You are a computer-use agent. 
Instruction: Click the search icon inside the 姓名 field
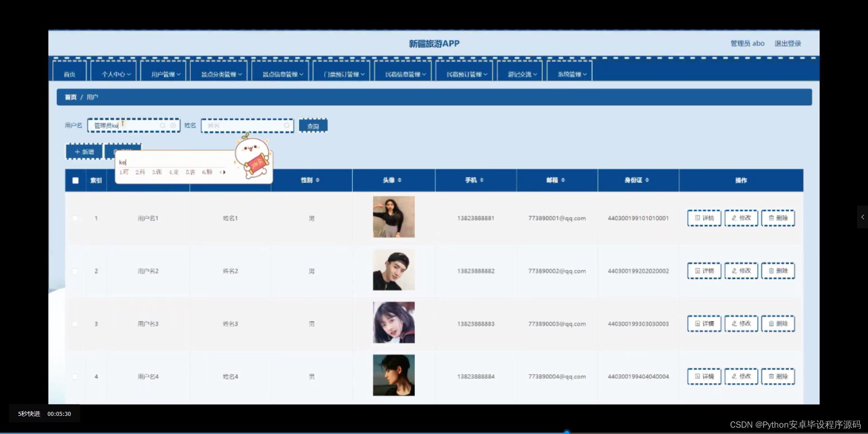(287, 125)
